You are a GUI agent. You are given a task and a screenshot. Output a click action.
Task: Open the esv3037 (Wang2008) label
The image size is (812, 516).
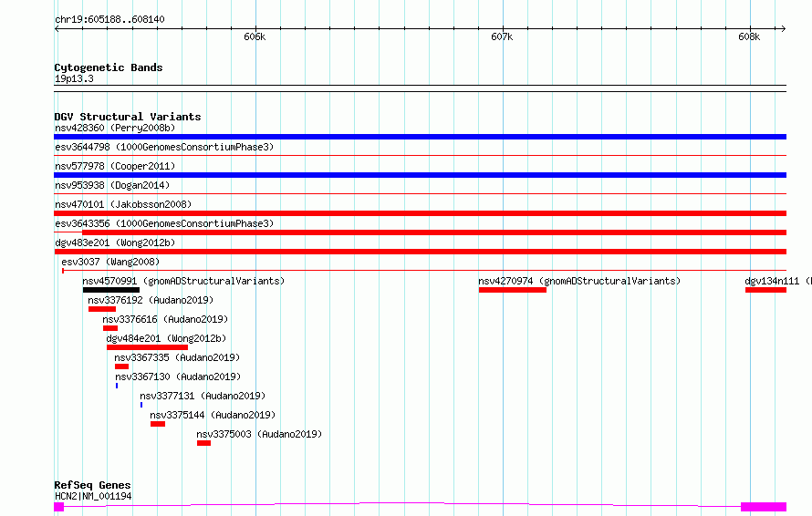(x=110, y=262)
